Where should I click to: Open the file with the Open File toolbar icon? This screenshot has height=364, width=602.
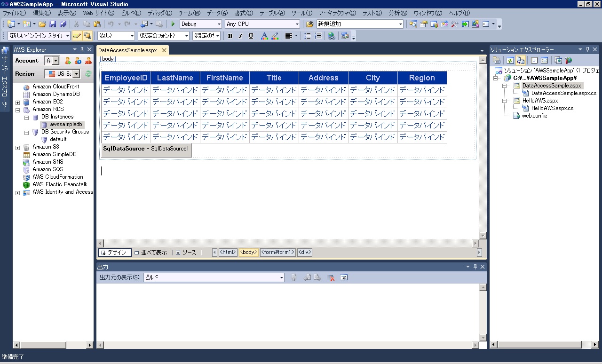tap(42, 24)
